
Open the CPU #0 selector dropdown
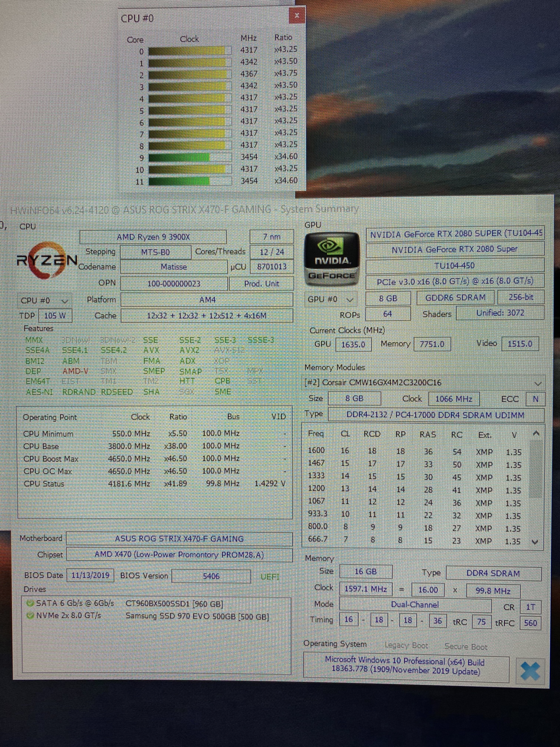pyautogui.click(x=44, y=301)
